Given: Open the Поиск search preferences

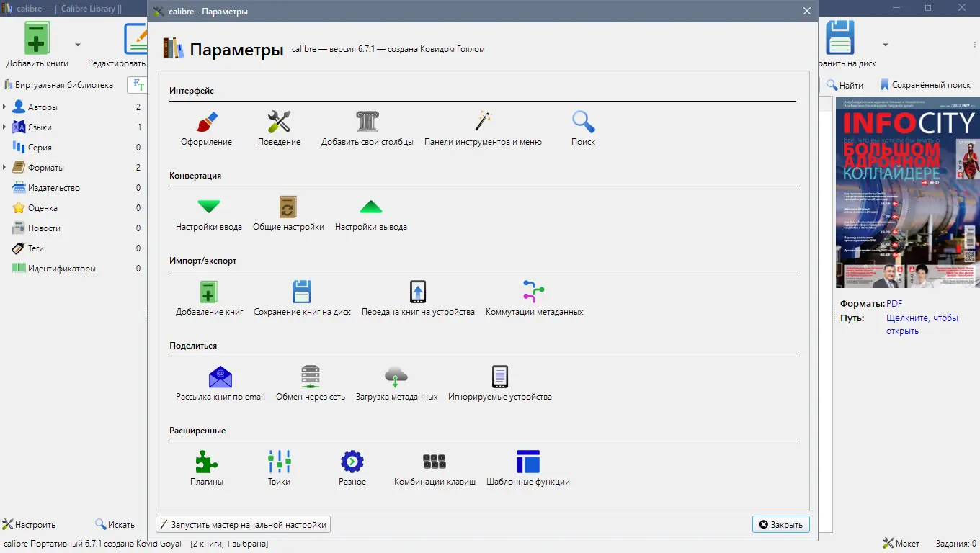Looking at the screenshot, I should (x=583, y=128).
